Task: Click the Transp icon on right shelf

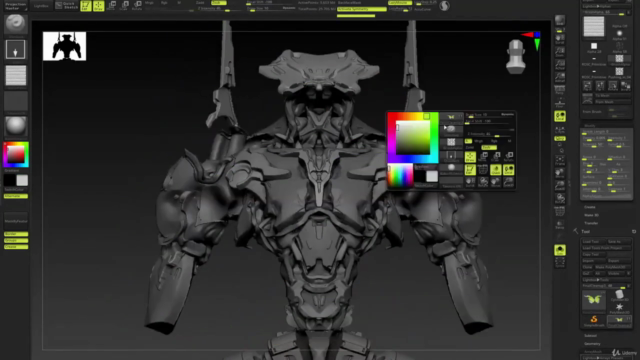Action: coord(560,224)
